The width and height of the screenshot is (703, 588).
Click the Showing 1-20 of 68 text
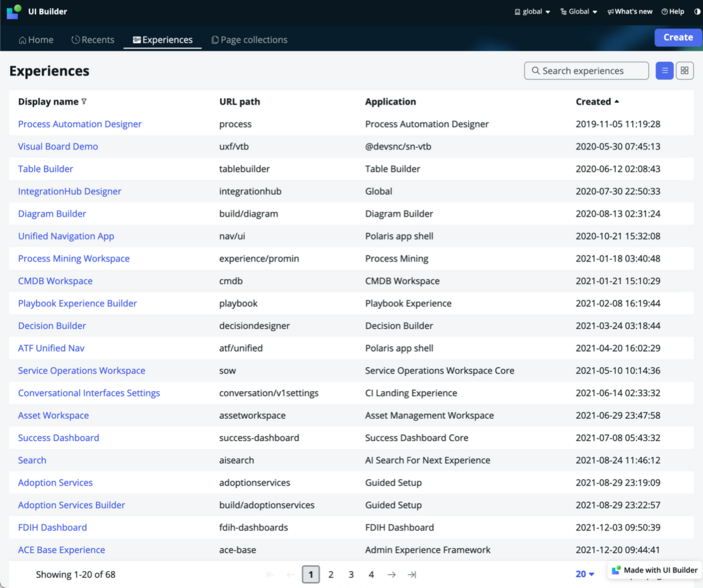coord(76,575)
